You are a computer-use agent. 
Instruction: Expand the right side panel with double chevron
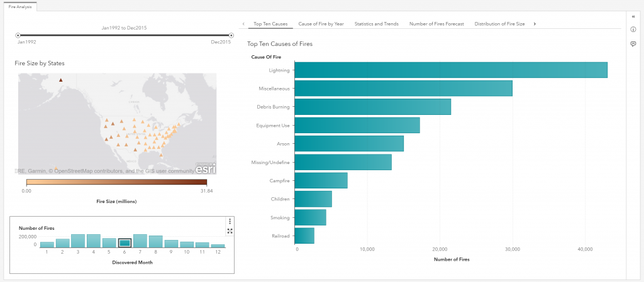(633, 16)
